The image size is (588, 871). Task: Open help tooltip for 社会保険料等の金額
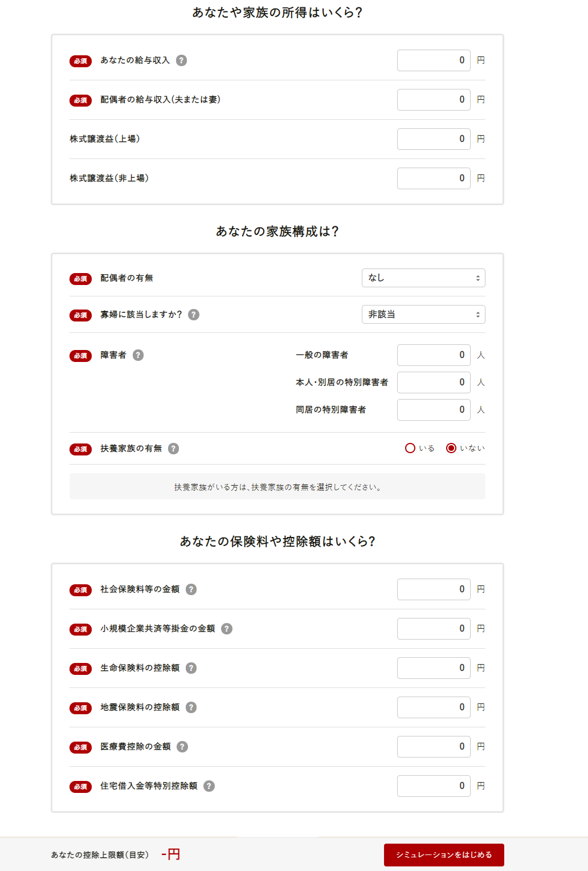pos(191,589)
